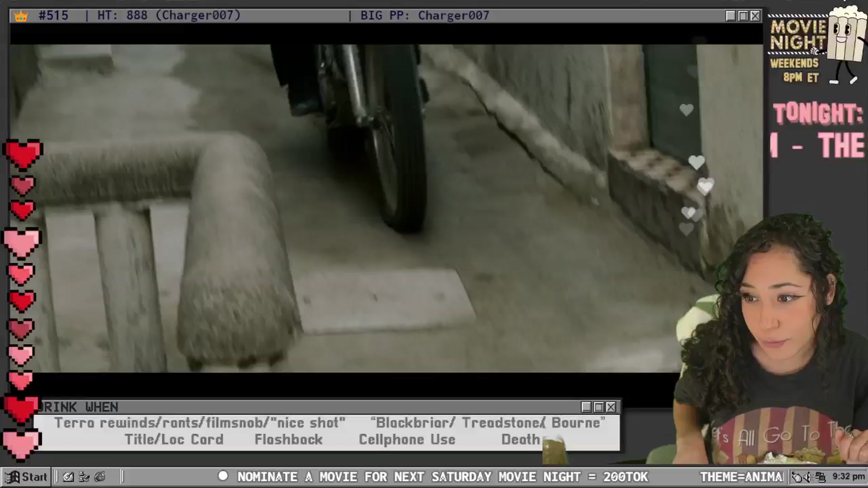Select the 'Flashback' drink rule
The height and width of the screenshot is (488, 868).
[288, 440]
